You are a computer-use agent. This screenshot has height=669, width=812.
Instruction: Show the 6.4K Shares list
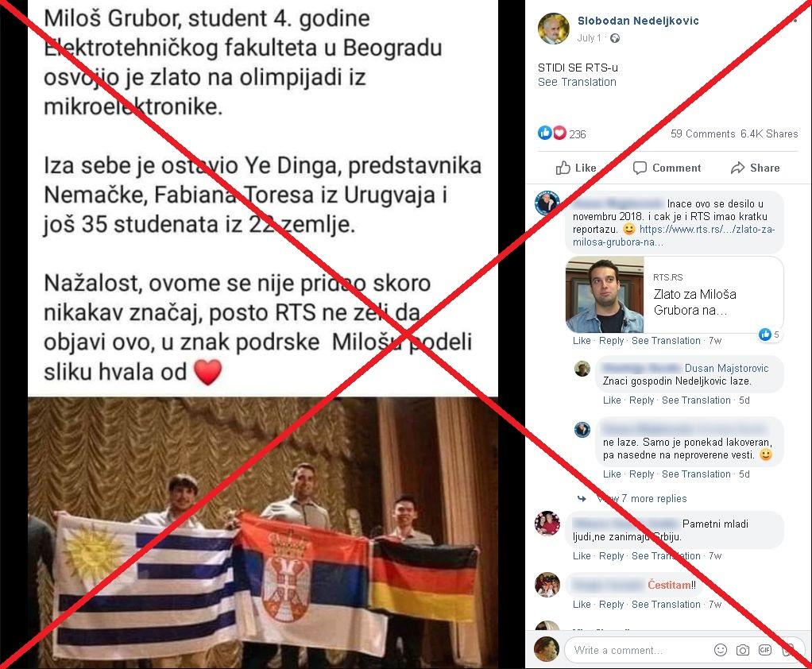[769, 133]
